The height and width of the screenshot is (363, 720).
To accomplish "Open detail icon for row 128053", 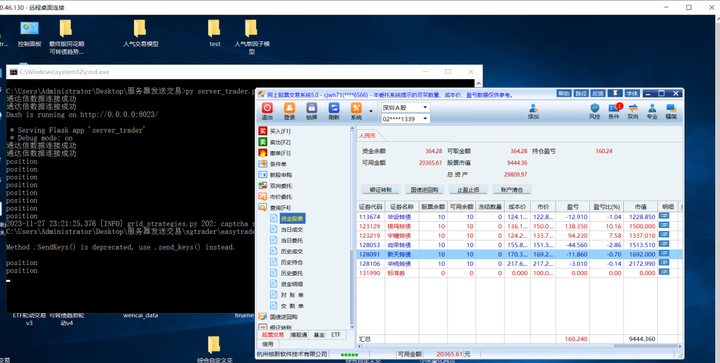I will [664, 244].
